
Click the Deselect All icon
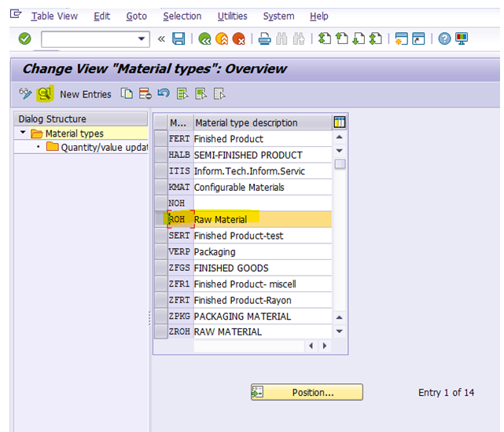219,93
